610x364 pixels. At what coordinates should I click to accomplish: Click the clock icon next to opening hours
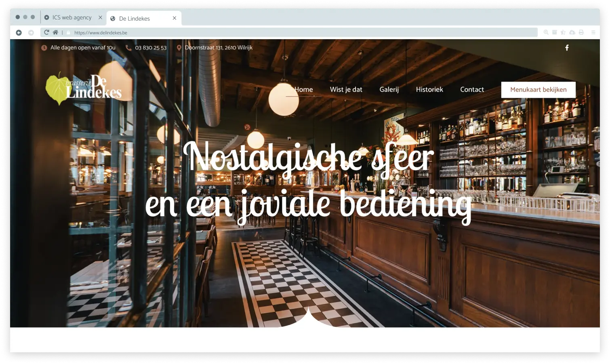click(44, 48)
